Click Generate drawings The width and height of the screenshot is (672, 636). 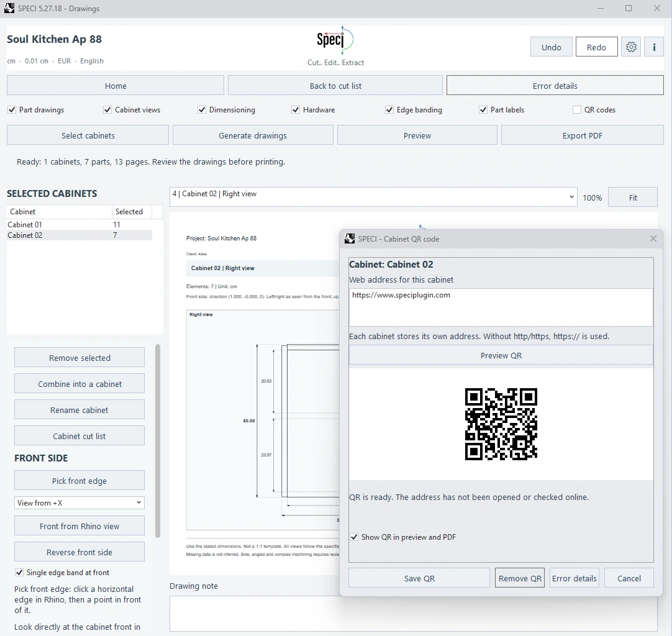[x=253, y=135]
